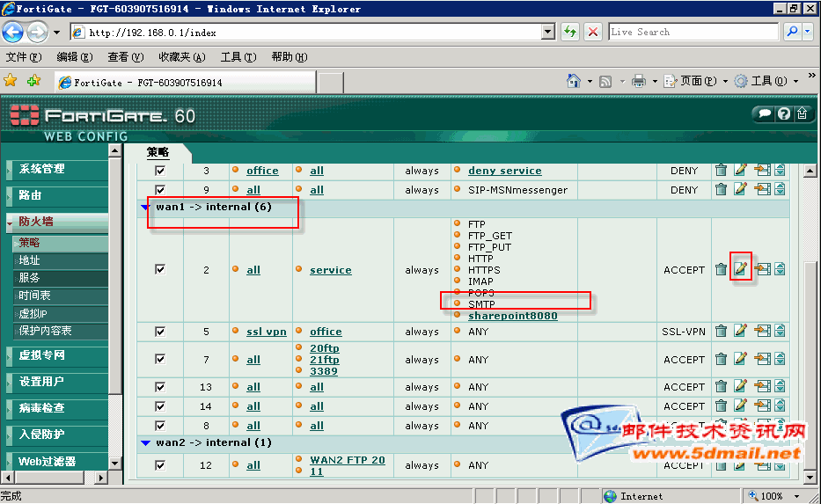Select the 策略 tab
821x504 pixels.
(x=158, y=152)
